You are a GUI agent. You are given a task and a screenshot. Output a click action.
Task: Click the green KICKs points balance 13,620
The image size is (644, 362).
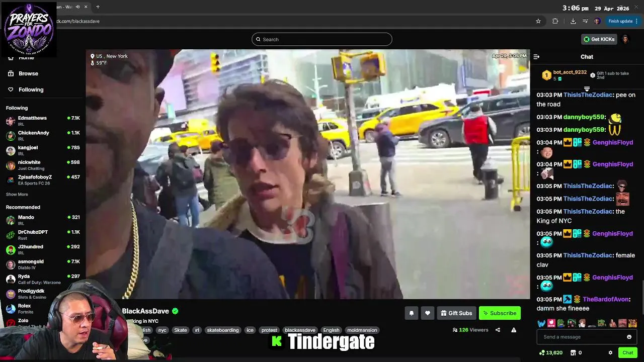click(550, 352)
